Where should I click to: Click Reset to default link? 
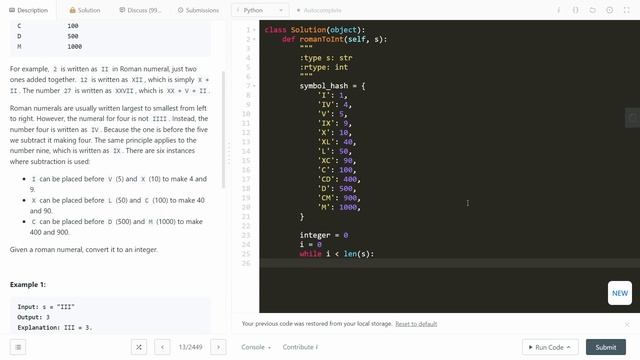416,324
